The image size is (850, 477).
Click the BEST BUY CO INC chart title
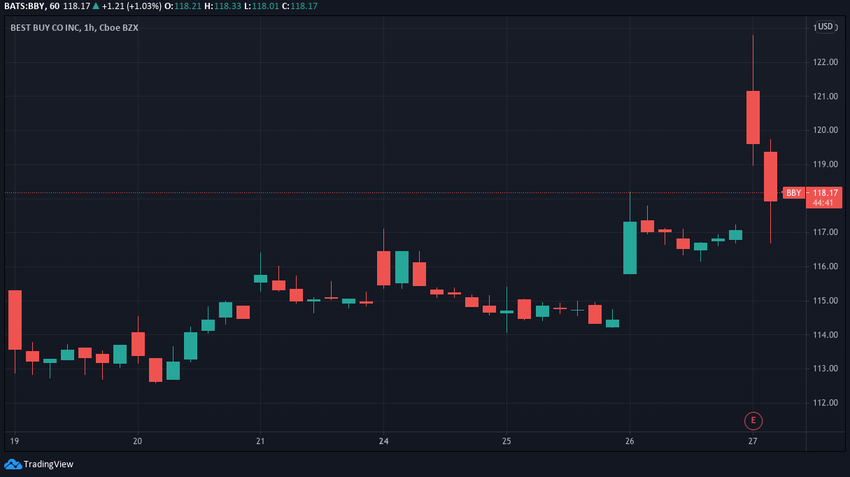tap(74, 28)
